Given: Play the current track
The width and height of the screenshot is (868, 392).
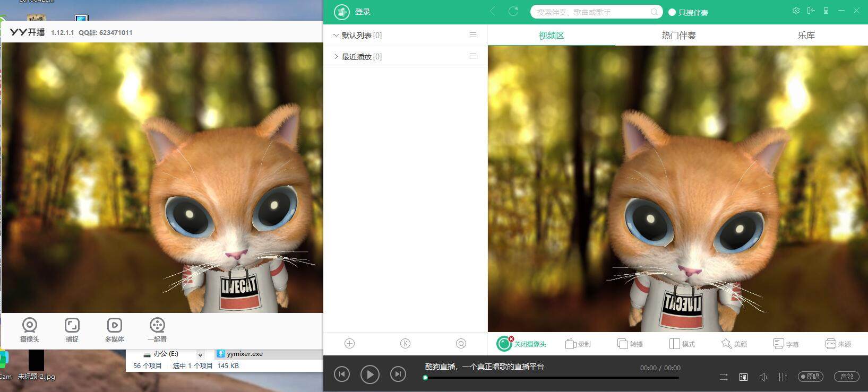Looking at the screenshot, I should click(x=370, y=374).
